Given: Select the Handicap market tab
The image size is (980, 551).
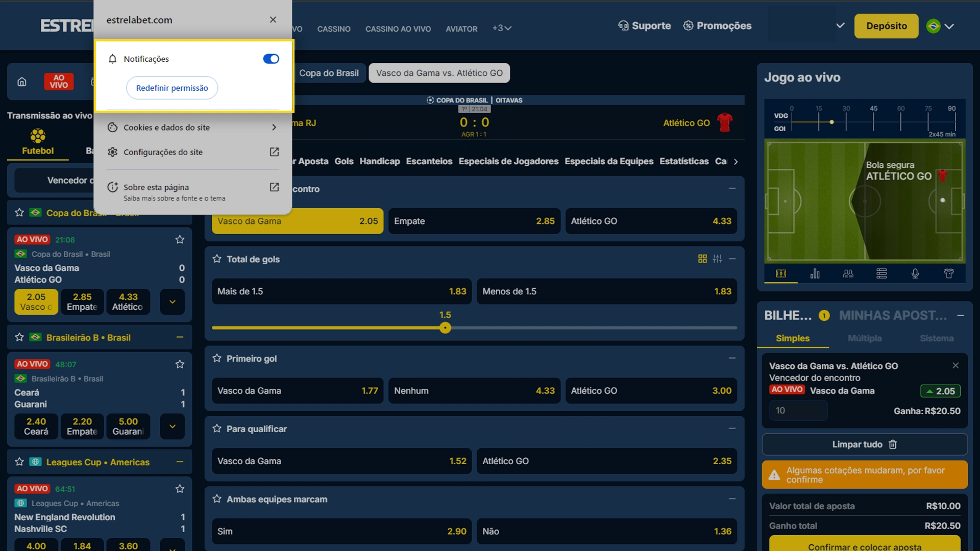Looking at the screenshot, I should pyautogui.click(x=380, y=161).
